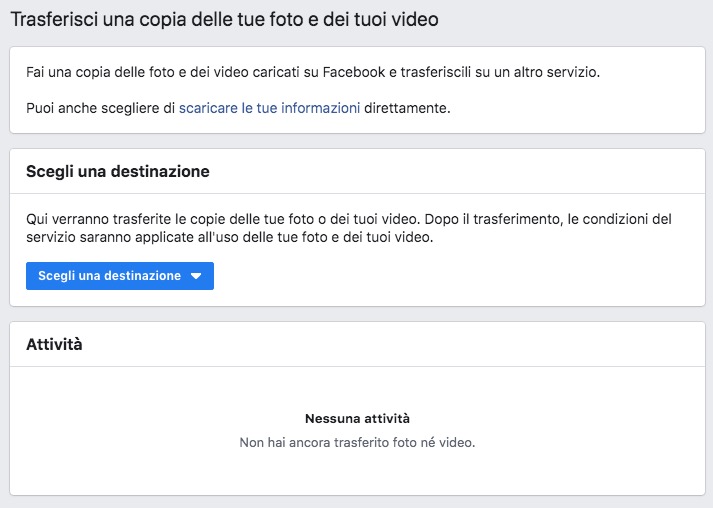Click the 'Attività' section heading
The height and width of the screenshot is (508, 713).
coord(54,344)
